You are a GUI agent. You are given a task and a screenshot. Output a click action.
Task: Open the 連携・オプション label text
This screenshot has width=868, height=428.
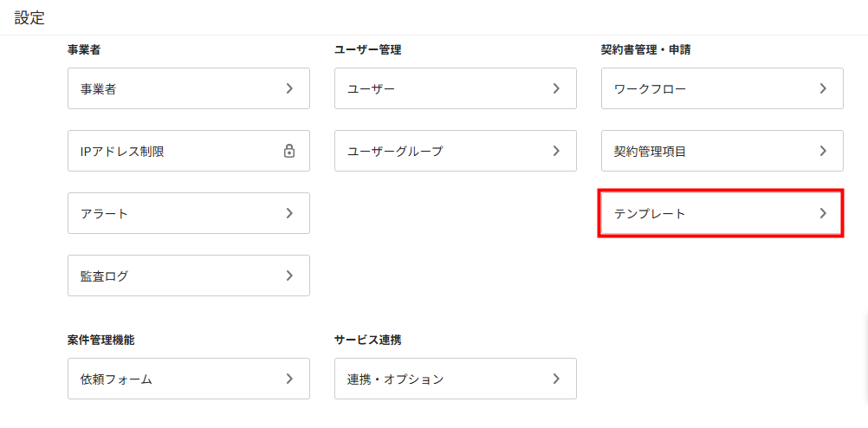[x=395, y=379]
